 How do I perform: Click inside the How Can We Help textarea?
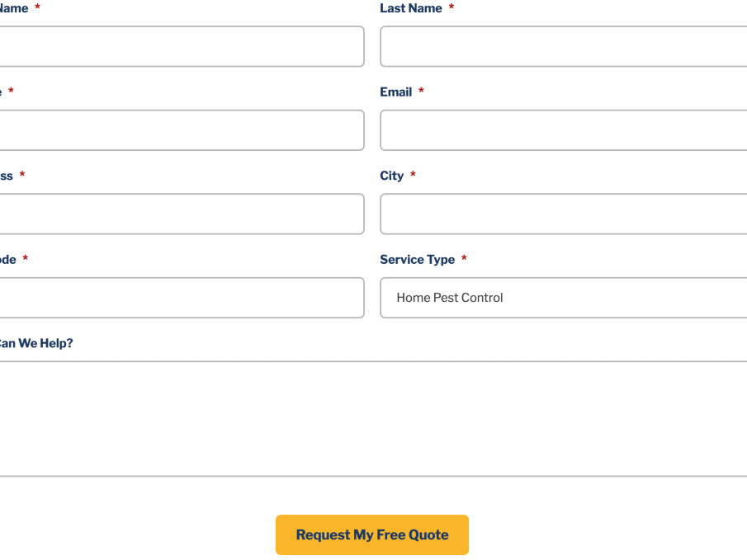pos(371,419)
